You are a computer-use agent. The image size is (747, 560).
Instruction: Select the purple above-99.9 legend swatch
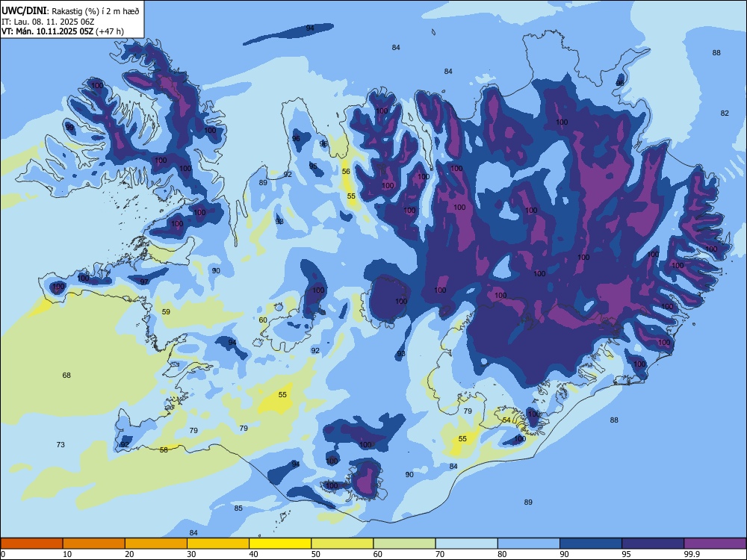click(x=715, y=544)
